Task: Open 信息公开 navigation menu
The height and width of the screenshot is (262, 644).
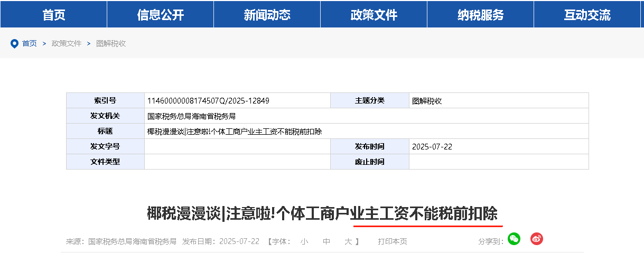Action: [x=160, y=15]
